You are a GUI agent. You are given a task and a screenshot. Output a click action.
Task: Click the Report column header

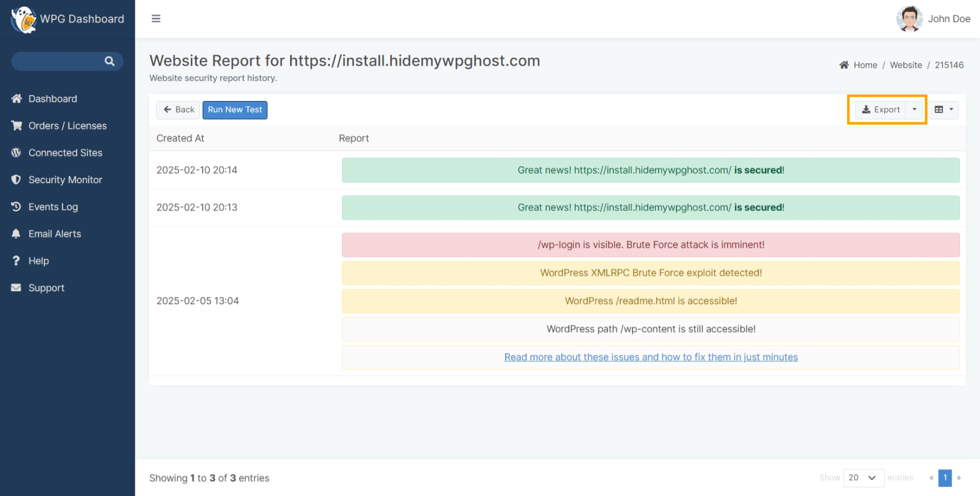tap(354, 138)
